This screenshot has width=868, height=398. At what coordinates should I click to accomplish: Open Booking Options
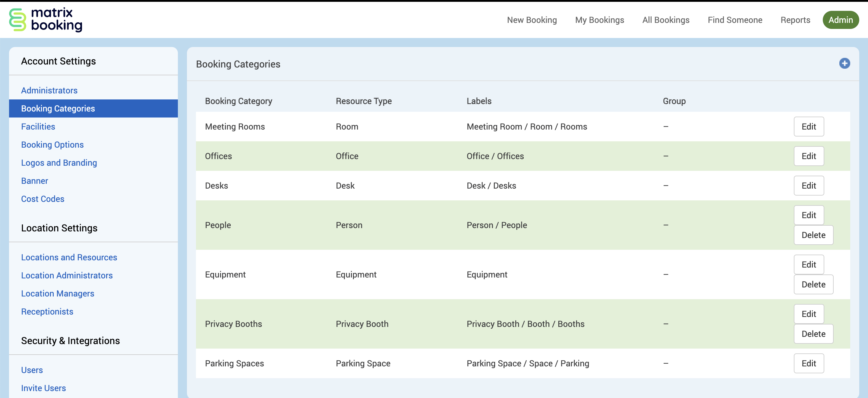52,144
